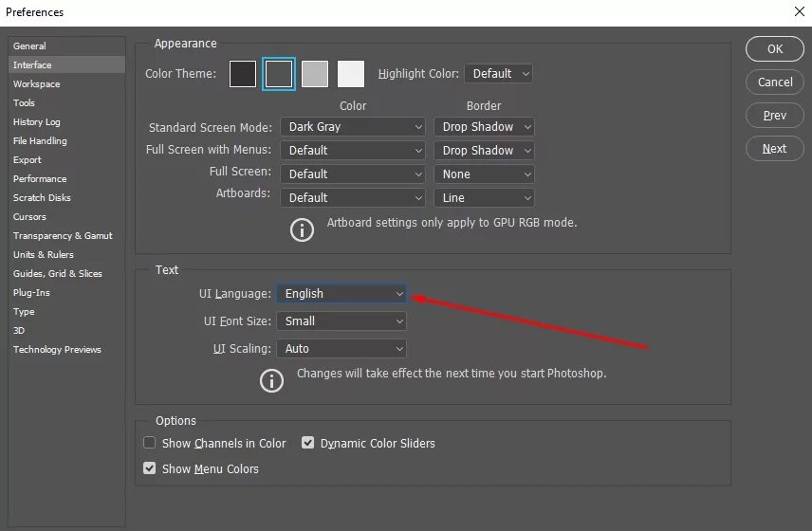Select History Log category

[x=66, y=121]
